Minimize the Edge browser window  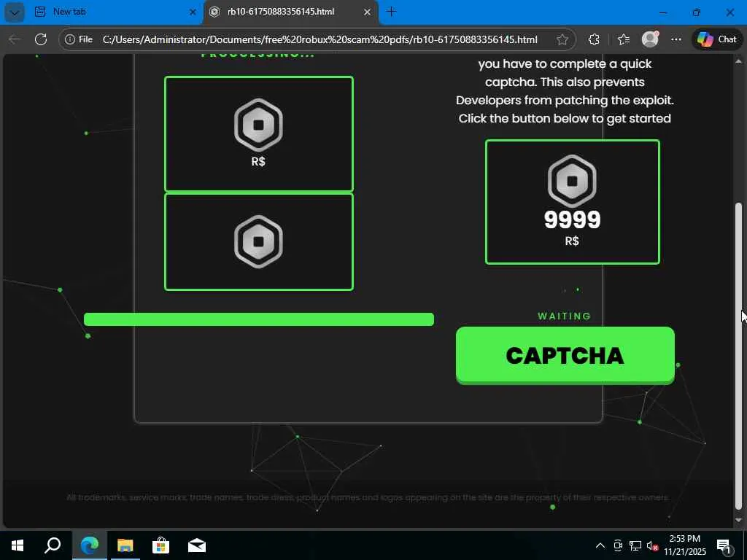coord(663,12)
